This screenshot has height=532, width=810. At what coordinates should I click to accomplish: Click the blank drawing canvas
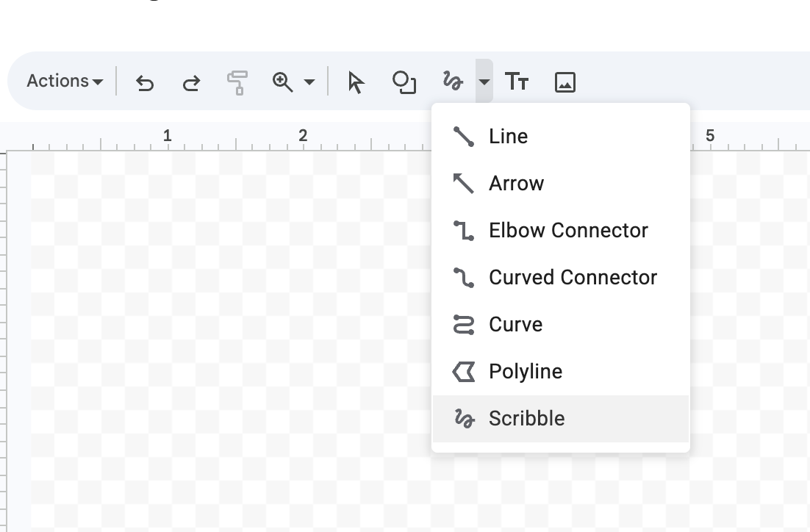point(221,331)
